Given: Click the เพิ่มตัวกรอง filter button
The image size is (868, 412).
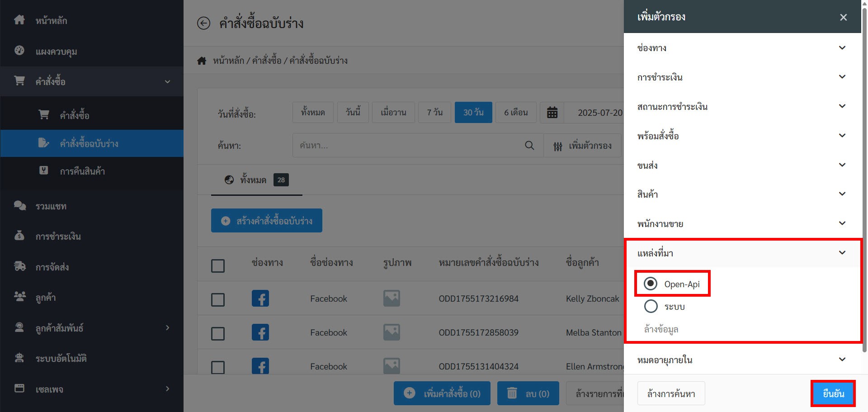Looking at the screenshot, I should pos(582,146).
